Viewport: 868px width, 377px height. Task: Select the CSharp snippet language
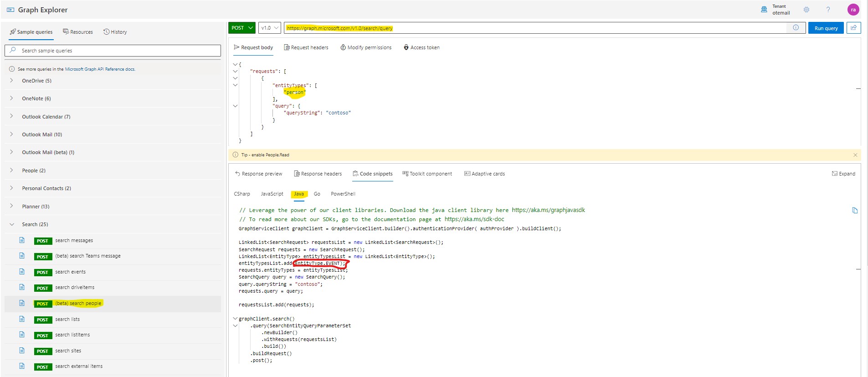[242, 194]
